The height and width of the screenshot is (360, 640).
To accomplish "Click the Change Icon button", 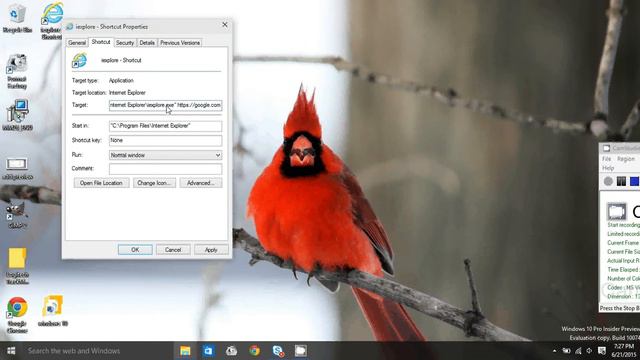I will click(x=154, y=183).
